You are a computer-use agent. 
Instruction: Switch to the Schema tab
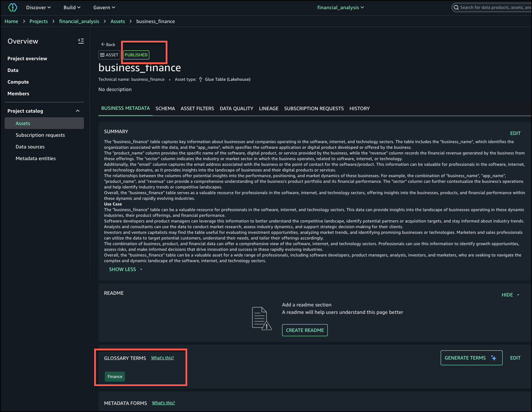click(x=165, y=108)
